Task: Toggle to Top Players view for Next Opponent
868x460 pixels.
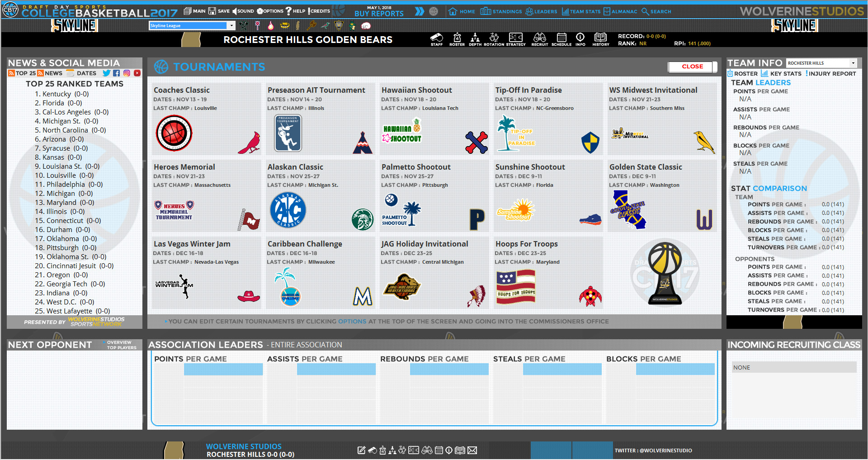Action: (x=121, y=347)
